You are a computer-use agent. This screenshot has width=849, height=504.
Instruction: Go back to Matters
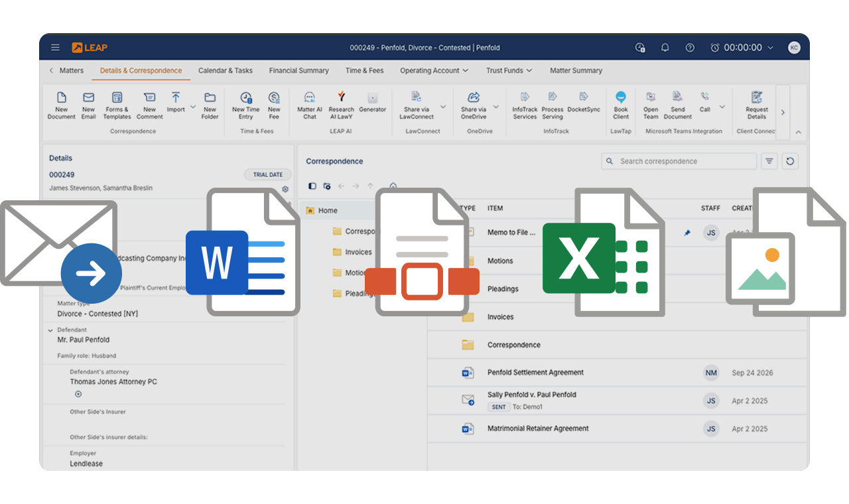pyautogui.click(x=66, y=70)
